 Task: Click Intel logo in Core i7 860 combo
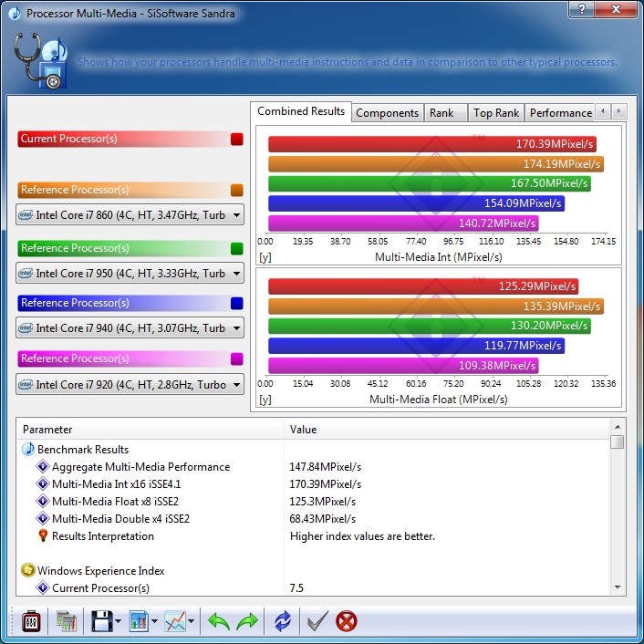[x=26, y=214]
